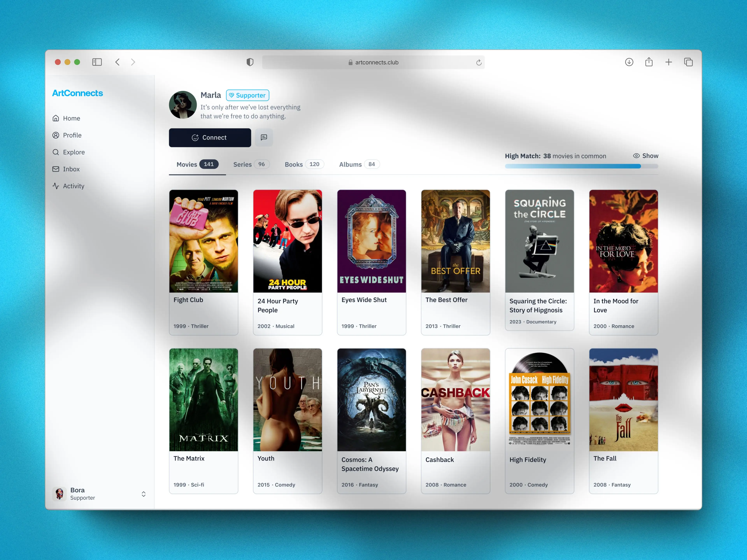Open the Fight Club movie poster
Image resolution: width=747 pixels, height=560 pixels.
point(204,241)
